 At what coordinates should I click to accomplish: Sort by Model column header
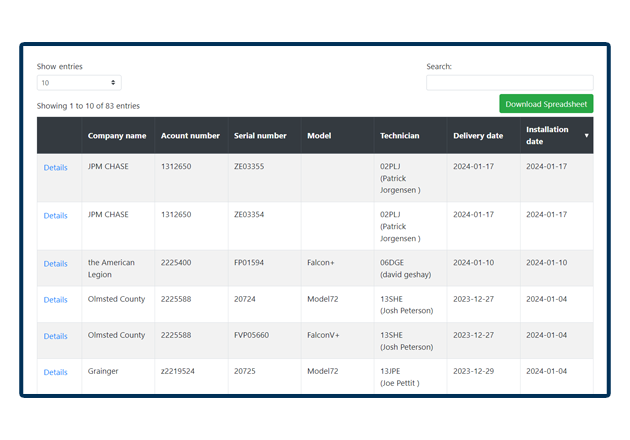point(319,136)
